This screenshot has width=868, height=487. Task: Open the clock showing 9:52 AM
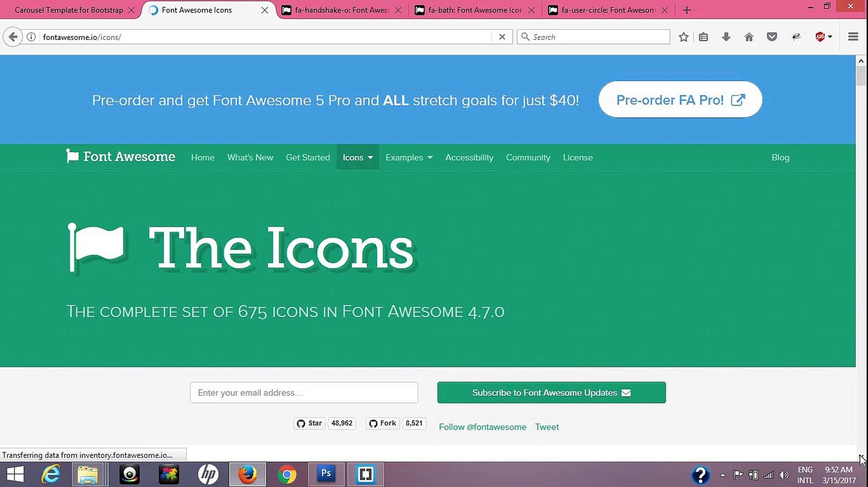tap(838, 475)
